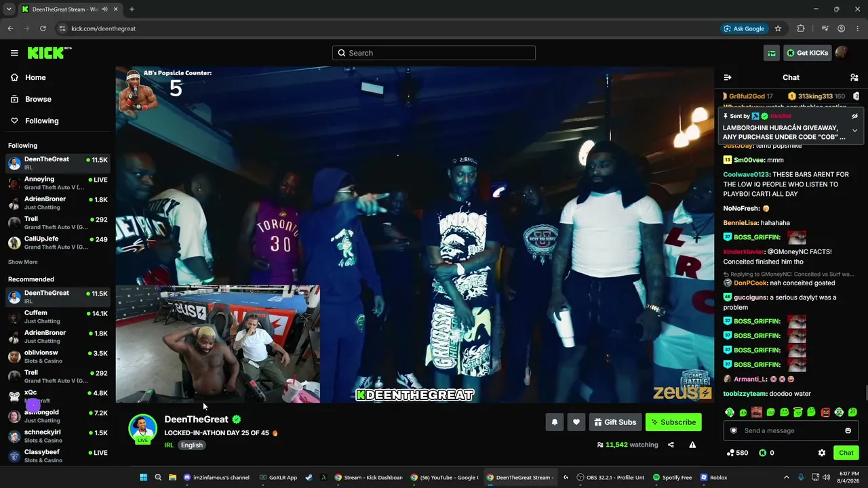Open Annoying channel in Following list

[58, 183]
